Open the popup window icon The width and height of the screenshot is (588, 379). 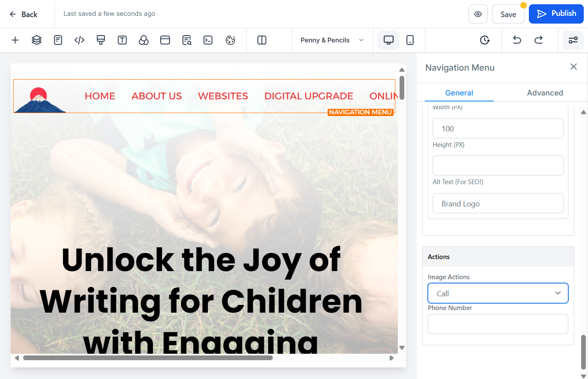(165, 40)
